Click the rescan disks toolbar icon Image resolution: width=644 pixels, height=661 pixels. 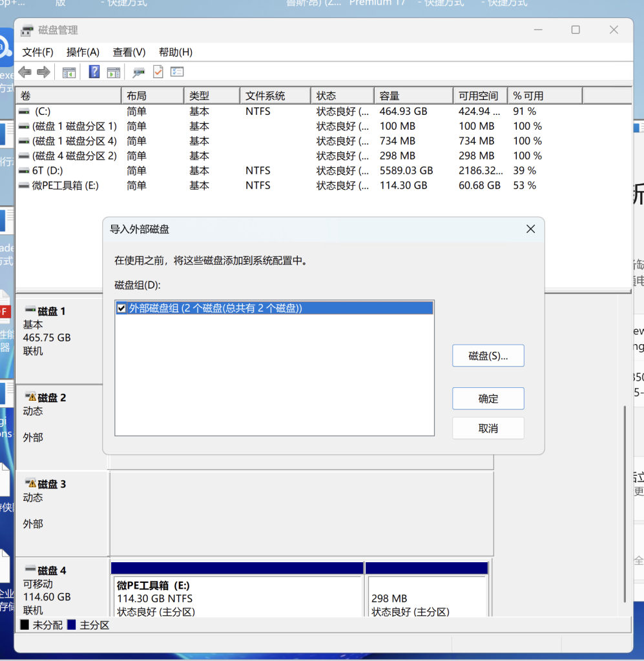[138, 72]
